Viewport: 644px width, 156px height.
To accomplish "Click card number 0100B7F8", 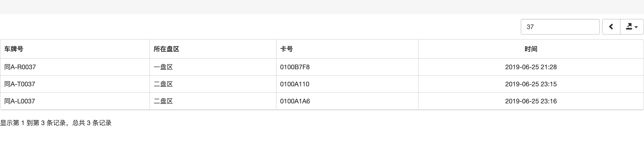I will (295, 67).
